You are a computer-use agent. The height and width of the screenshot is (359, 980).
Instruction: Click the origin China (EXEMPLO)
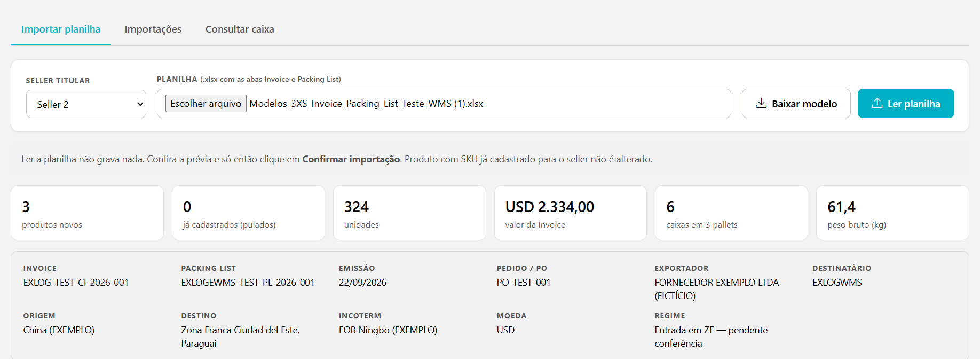pyautogui.click(x=59, y=330)
